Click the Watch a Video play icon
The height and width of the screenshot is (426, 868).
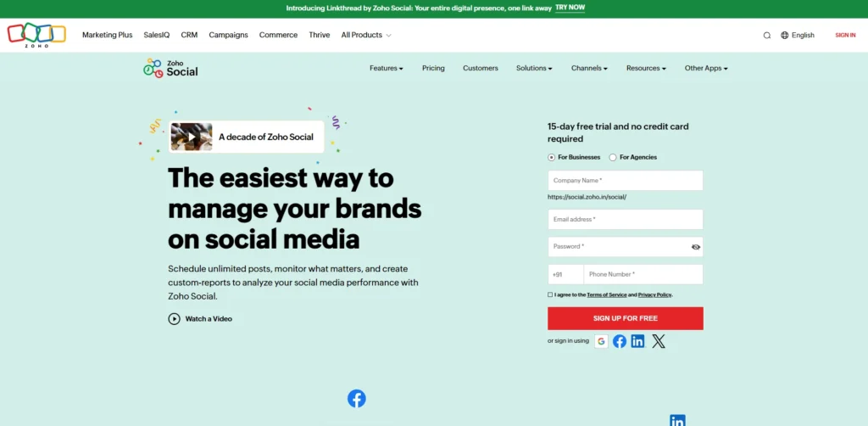point(175,318)
